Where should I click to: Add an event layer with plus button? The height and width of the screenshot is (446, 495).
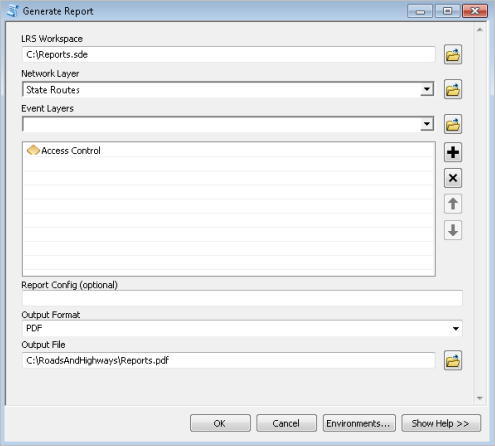point(453,152)
